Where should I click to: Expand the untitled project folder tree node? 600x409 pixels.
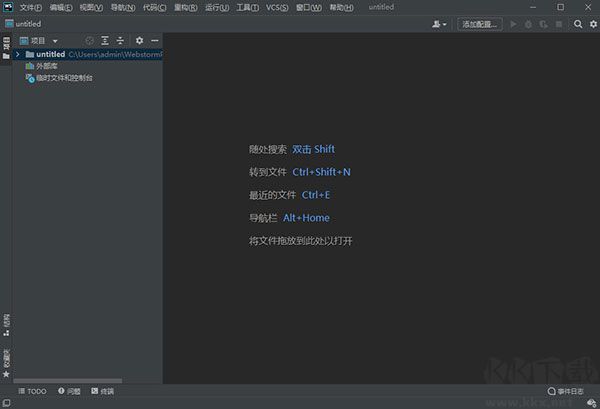click(18, 54)
